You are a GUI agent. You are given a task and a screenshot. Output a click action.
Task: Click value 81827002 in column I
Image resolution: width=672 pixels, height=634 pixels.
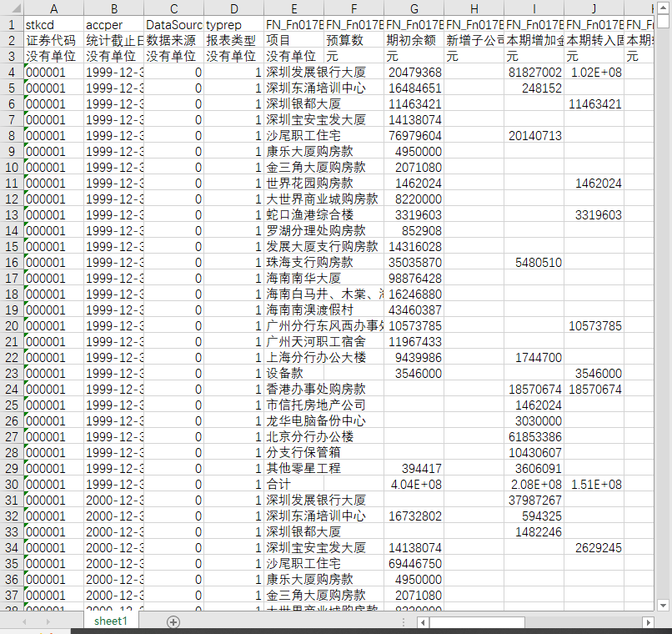(534, 72)
